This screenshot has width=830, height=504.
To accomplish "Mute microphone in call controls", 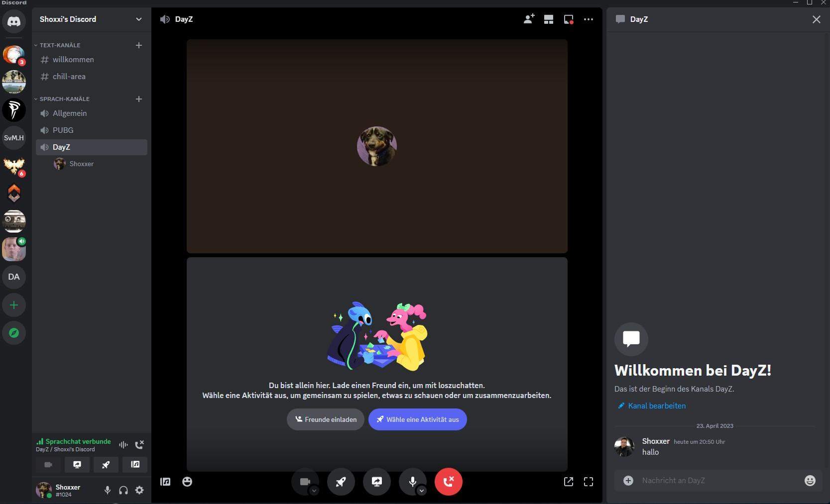I will coord(412,482).
